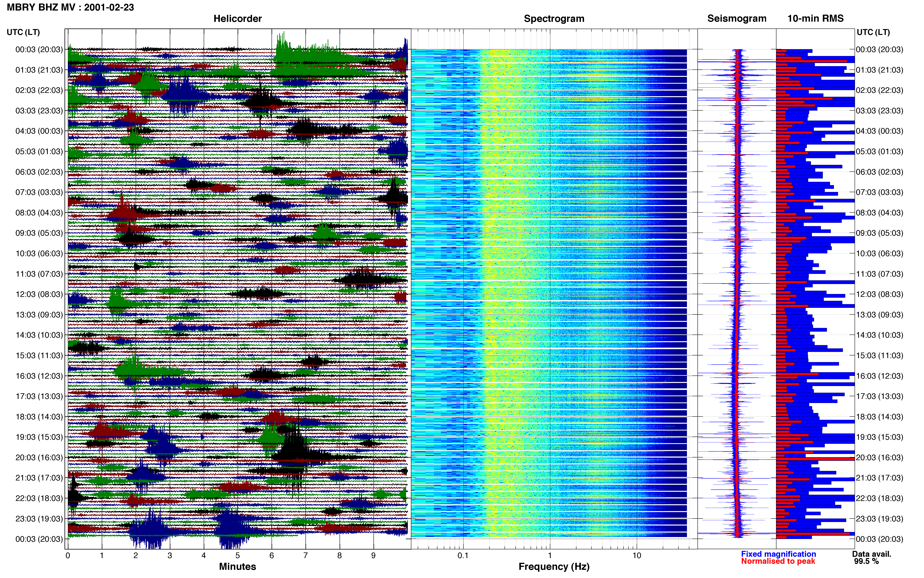Click right time label '16:03 (12:03)'
924x578 pixels.
(x=879, y=376)
